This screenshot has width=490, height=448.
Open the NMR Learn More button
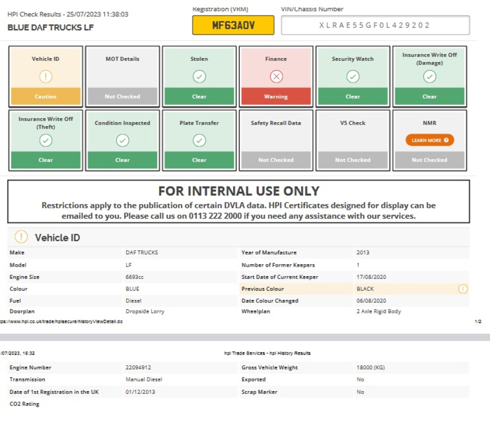pyautogui.click(x=430, y=140)
